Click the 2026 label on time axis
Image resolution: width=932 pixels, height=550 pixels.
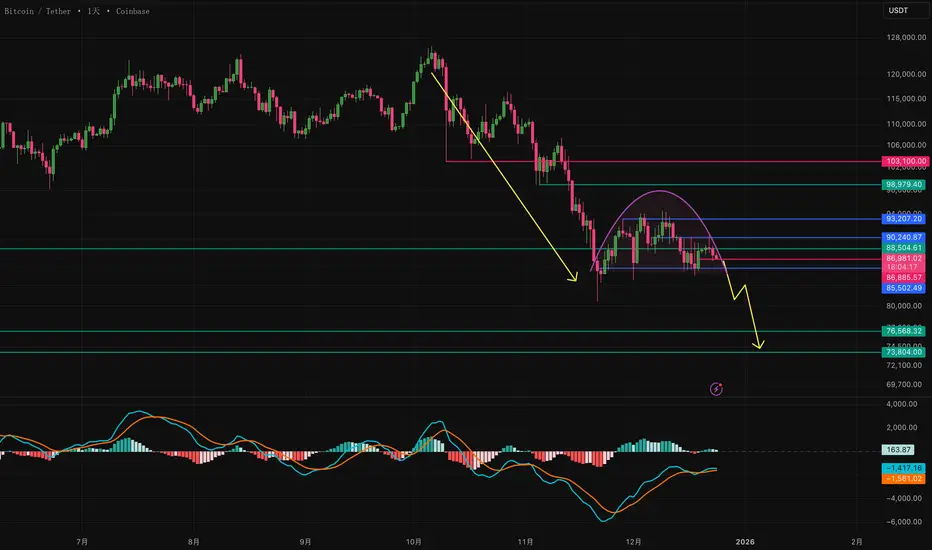tap(745, 542)
